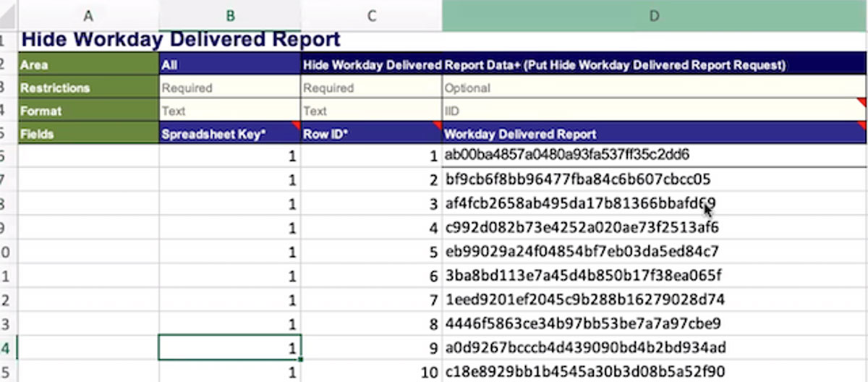
Task: Select the 'All' cell in the Area row
Action: coord(230,64)
